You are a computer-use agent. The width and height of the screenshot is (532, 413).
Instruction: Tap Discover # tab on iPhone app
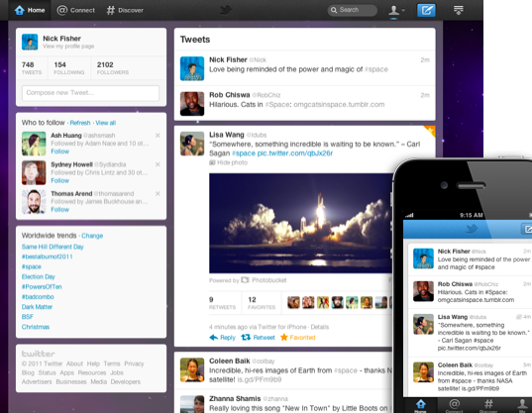pos(488,405)
